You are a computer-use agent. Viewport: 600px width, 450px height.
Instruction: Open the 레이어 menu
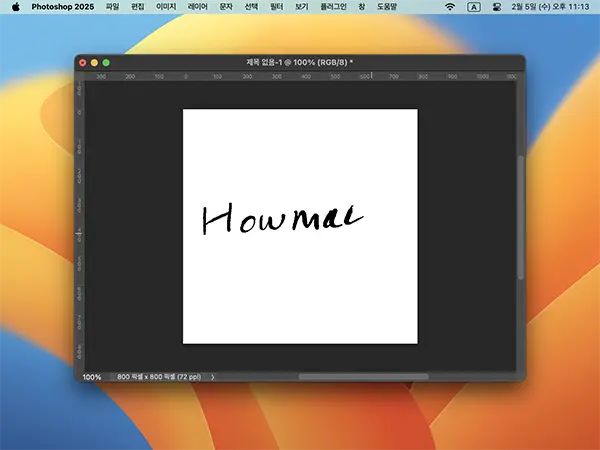197,7
